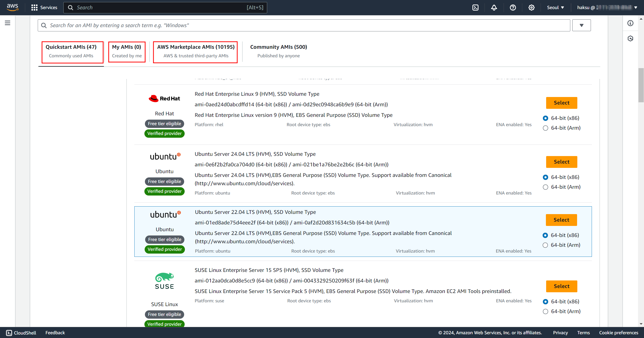Screen dimensions: 644x338
Task: Choose 64-bit (Arm) for Ubuntu 24.04 AMI
Action: pos(545,187)
